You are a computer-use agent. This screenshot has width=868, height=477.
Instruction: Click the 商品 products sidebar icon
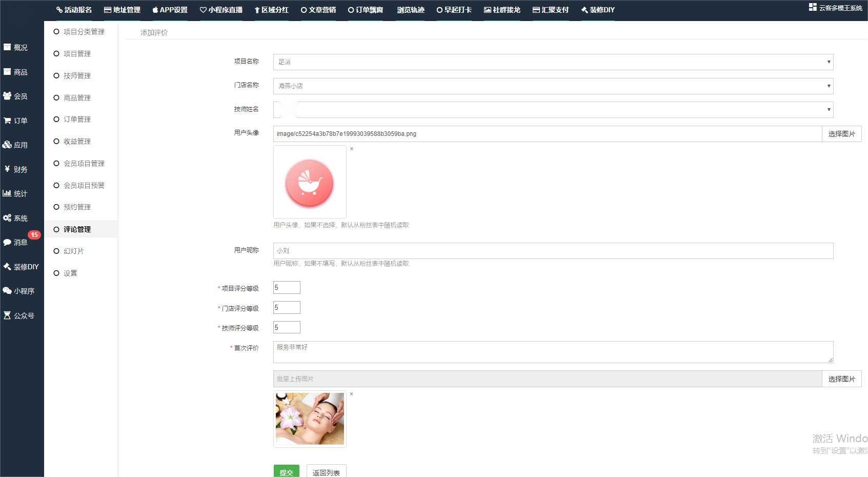point(7,72)
